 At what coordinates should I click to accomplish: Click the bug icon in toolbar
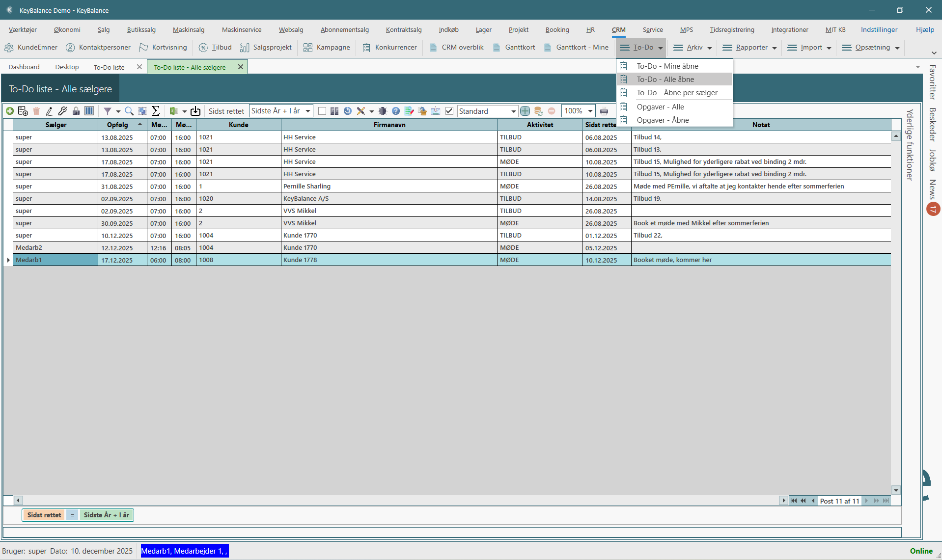point(383,111)
